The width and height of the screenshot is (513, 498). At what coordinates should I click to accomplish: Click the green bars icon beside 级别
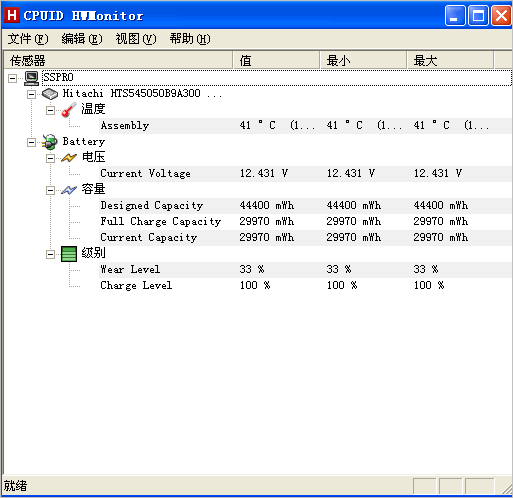69,254
